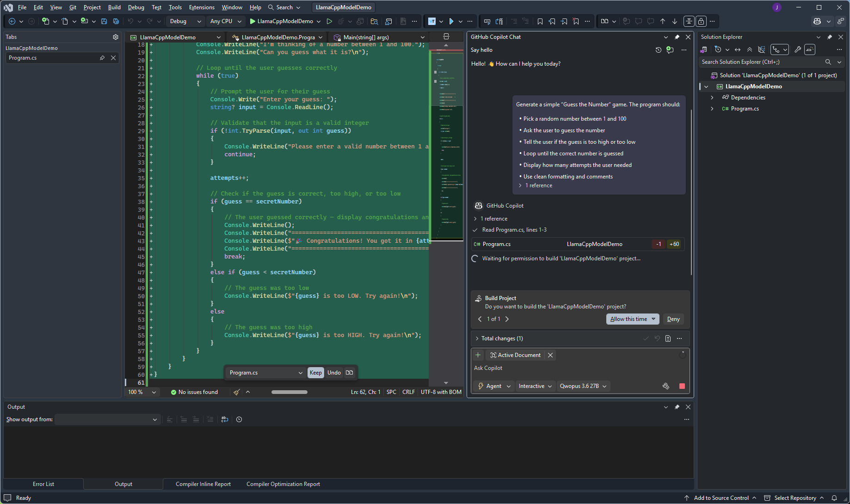Open Tabs panel settings gear
850x504 pixels.
[116, 37]
